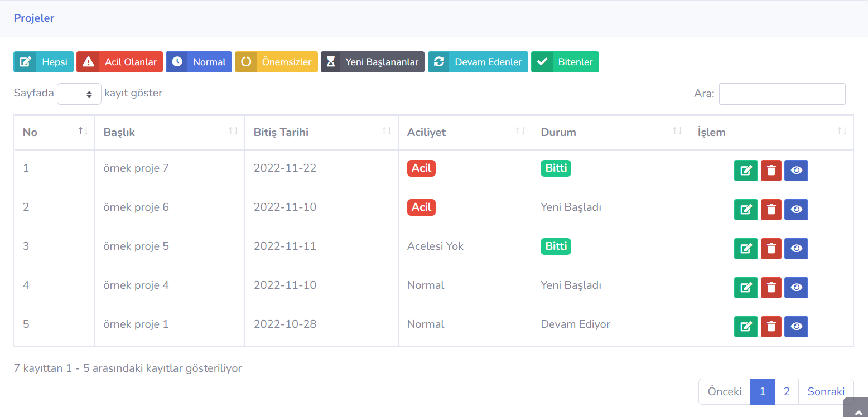This screenshot has width=868, height=417.
Task: Switch to the Yeni Başlananlar filter
Action: pos(372,62)
